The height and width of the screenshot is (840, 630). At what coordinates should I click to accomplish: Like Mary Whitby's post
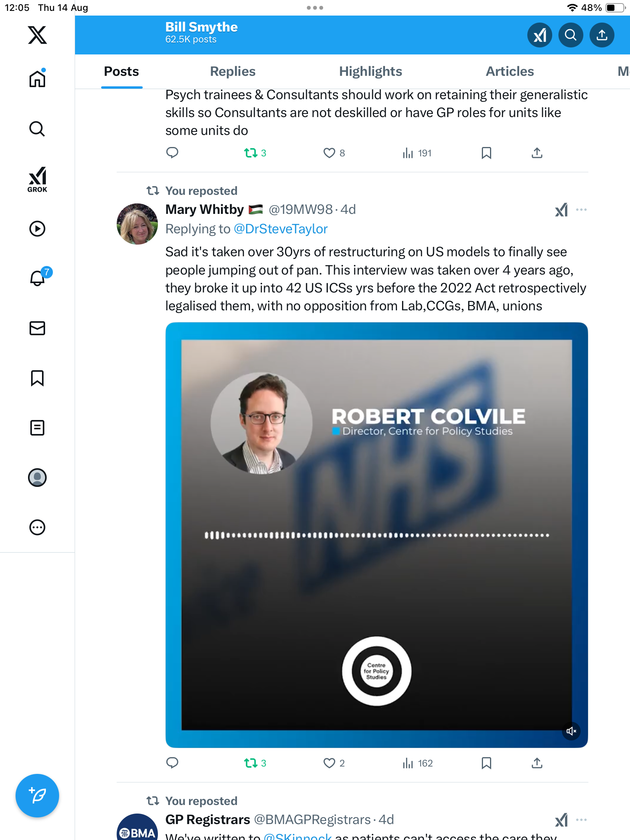point(329,763)
